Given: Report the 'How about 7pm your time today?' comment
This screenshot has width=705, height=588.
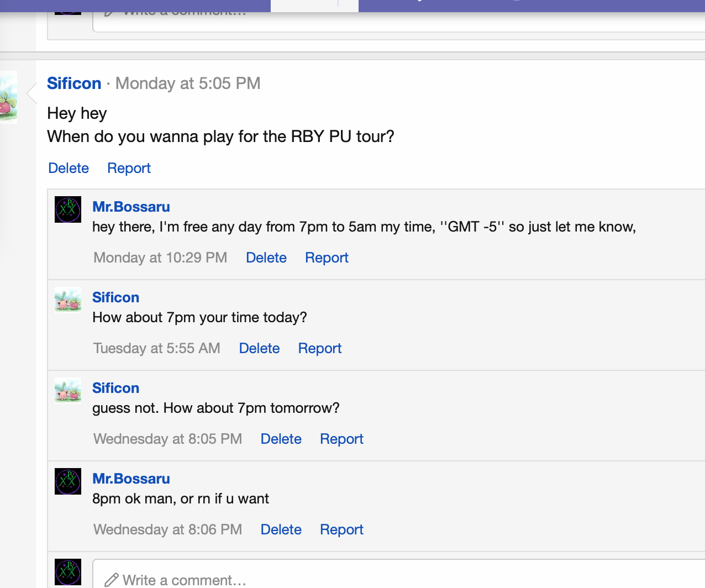Looking at the screenshot, I should pos(320,348).
